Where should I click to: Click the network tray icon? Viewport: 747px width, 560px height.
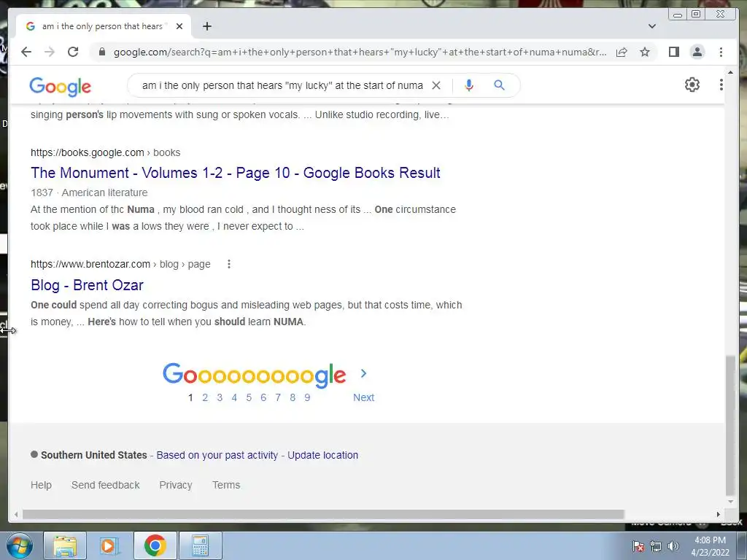(656, 546)
